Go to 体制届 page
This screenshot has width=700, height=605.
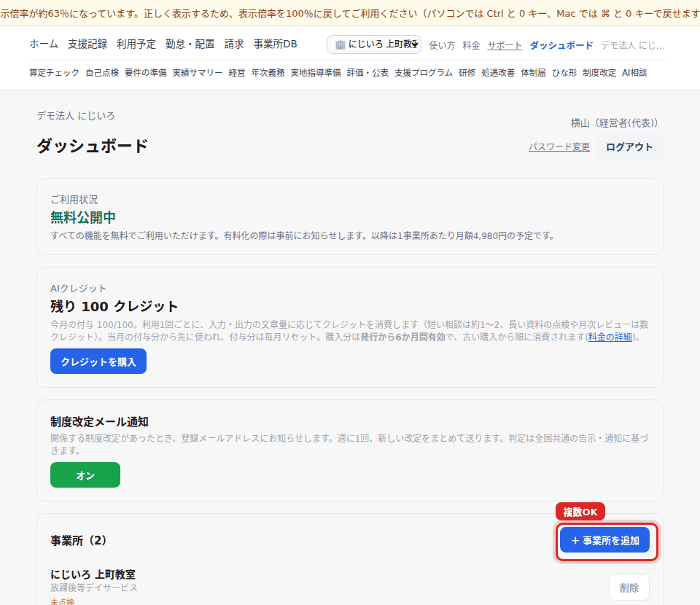(x=534, y=73)
